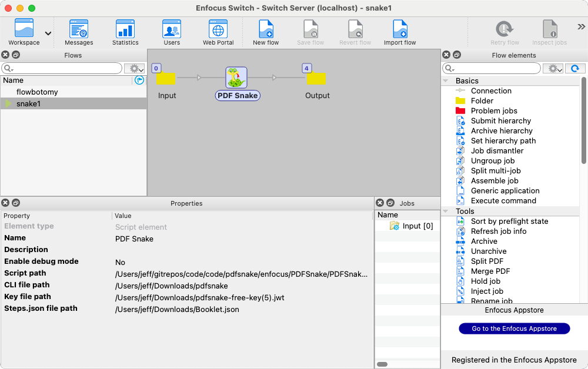Viewport: 588px width, 369px height.
Task: Launch the Web Portal
Action: coord(218,32)
